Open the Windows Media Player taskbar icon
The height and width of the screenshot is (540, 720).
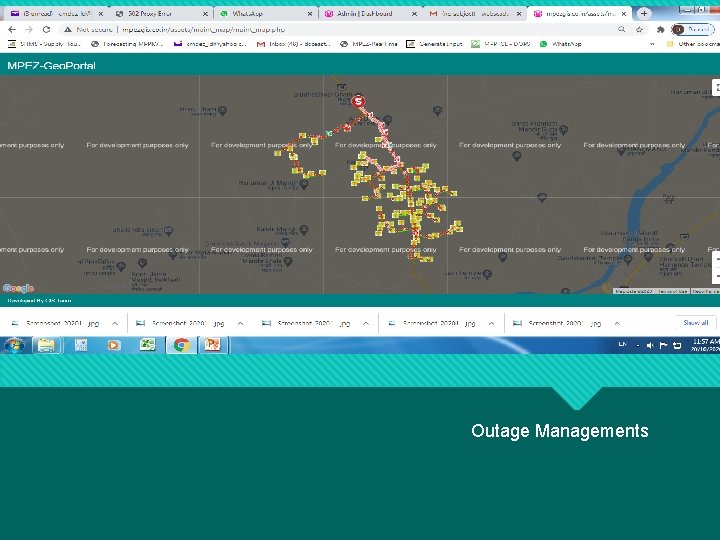click(x=114, y=345)
